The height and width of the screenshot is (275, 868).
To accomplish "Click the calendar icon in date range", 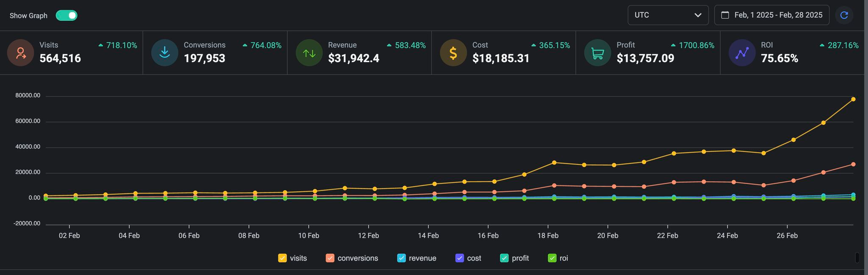I will [725, 15].
